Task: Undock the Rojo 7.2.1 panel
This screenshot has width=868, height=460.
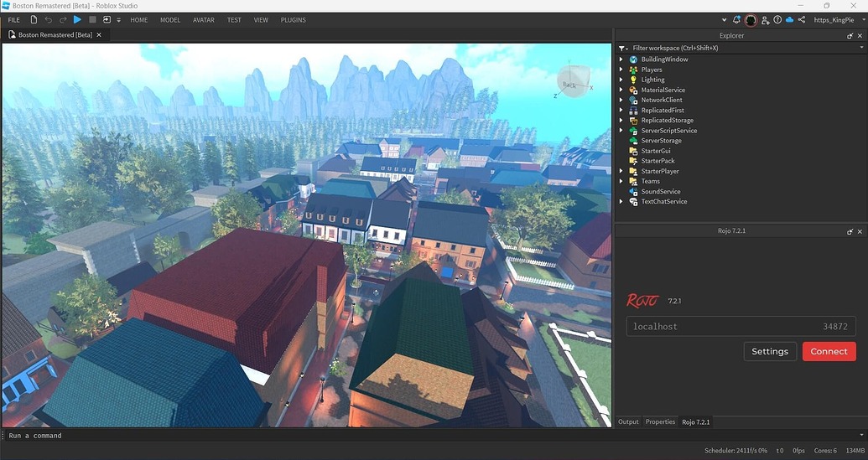Action: click(850, 231)
